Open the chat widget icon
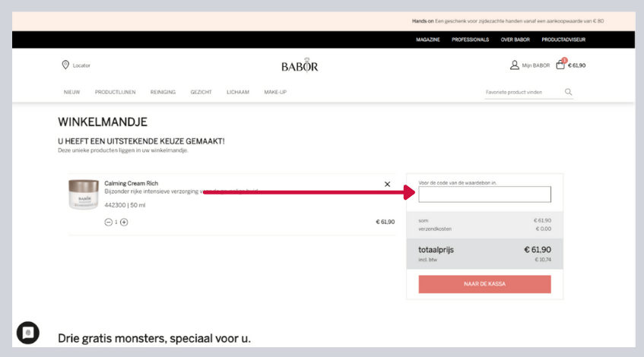This screenshot has height=357, width=644. [28, 333]
